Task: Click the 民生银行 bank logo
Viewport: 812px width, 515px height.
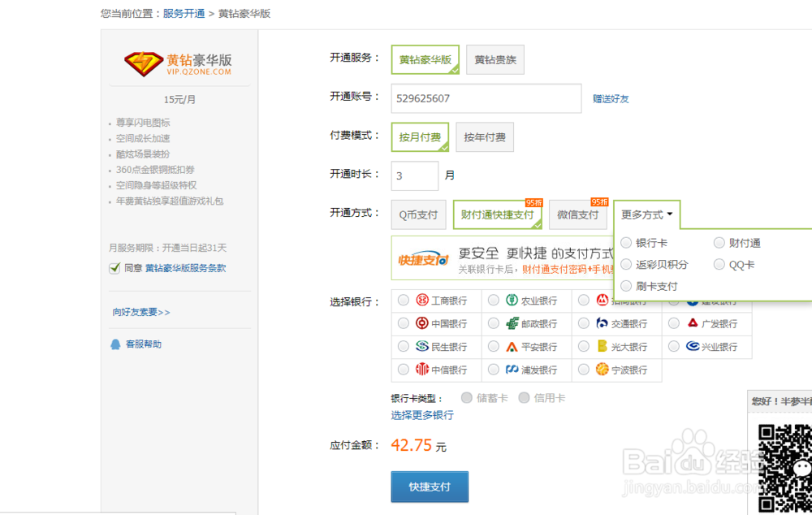Action: (422, 346)
